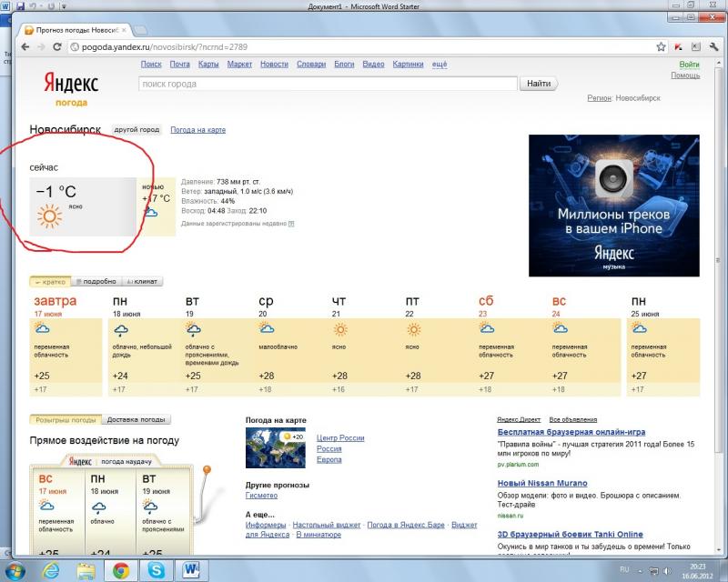728x582 pixels.
Task: Open Chrome wrench settings menu
Action: 713,47
